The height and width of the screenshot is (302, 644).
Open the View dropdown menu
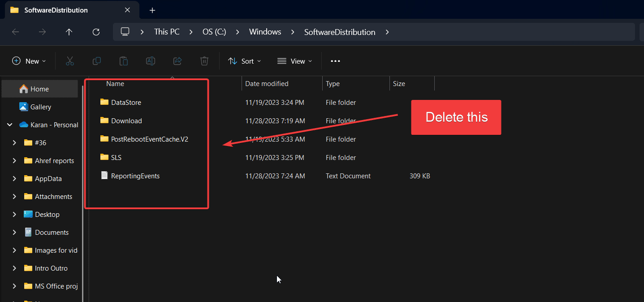tap(294, 61)
